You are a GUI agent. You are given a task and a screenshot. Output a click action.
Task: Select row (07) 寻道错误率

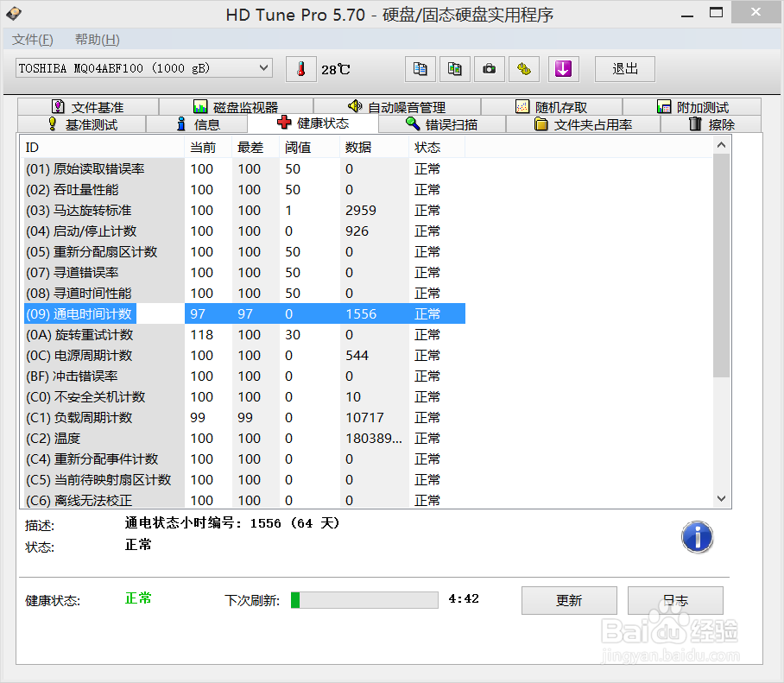pos(244,273)
